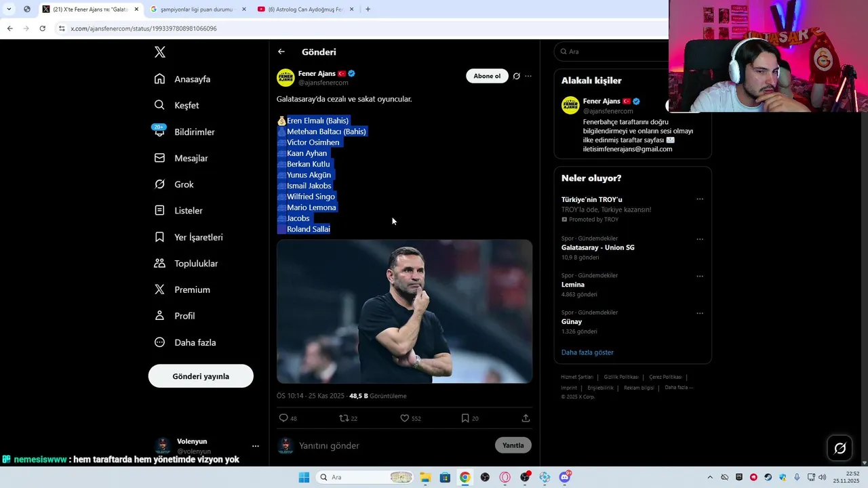Click the Profil person icon
The height and width of the screenshot is (488, 868).
pyautogui.click(x=159, y=316)
